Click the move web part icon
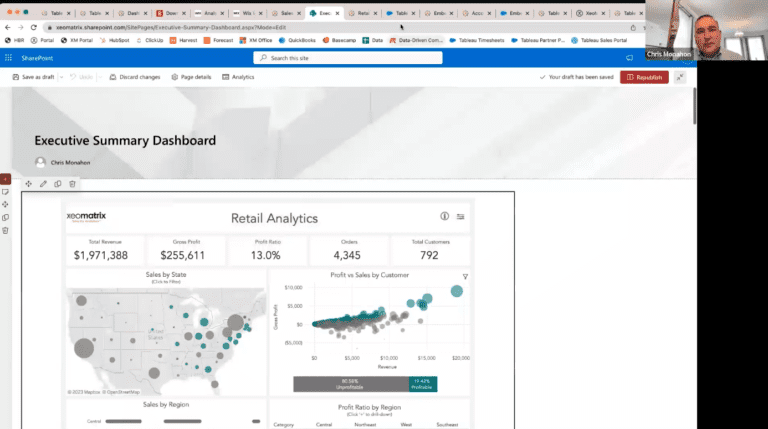The width and height of the screenshot is (768, 429). pos(28,184)
